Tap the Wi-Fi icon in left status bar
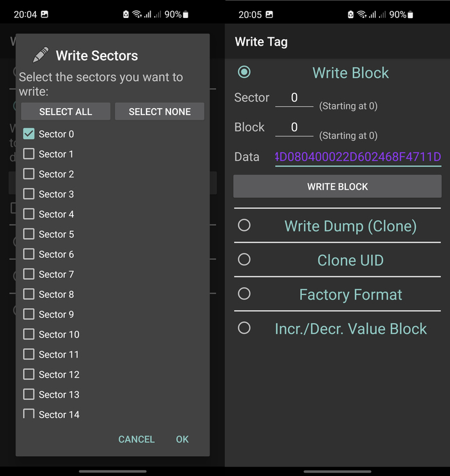 137,14
